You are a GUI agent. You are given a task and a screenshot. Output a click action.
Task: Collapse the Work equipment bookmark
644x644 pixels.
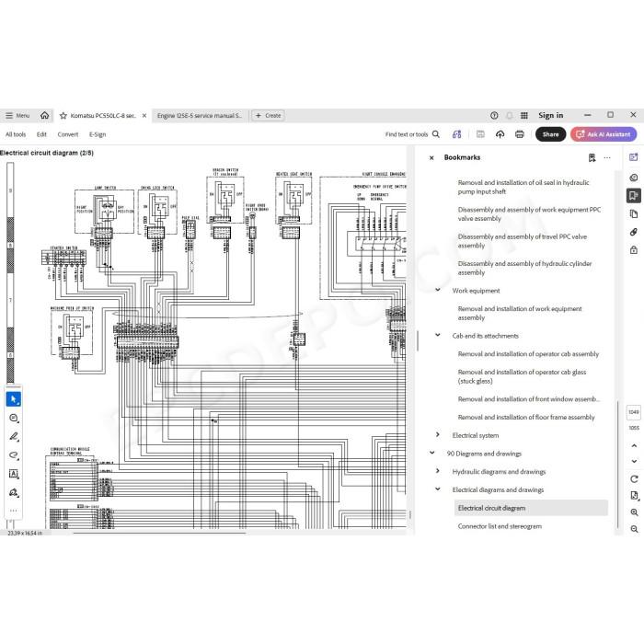coord(438,290)
